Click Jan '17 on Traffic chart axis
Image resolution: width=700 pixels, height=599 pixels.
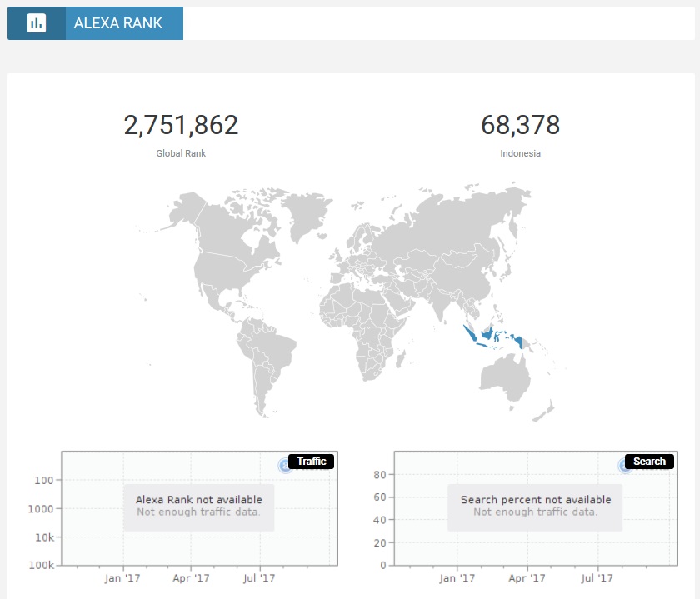(122, 578)
